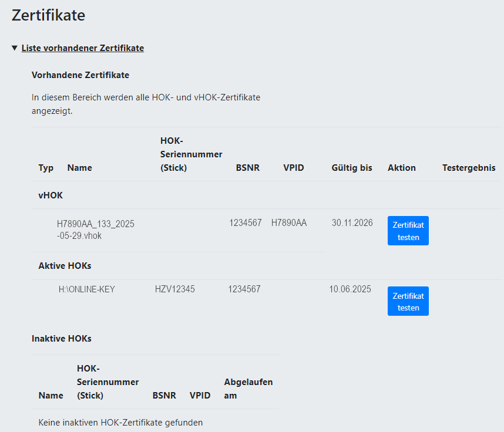Collapse the disclosure triangle beside Liste vorhandener Zertifikate
This screenshot has height=432, width=504.
(x=15, y=48)
